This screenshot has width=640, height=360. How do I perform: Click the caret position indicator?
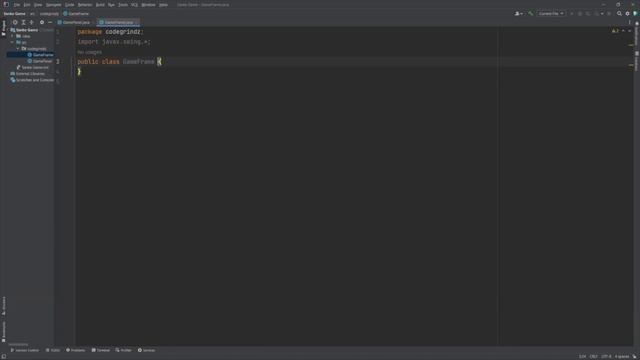tap(582, 357)
